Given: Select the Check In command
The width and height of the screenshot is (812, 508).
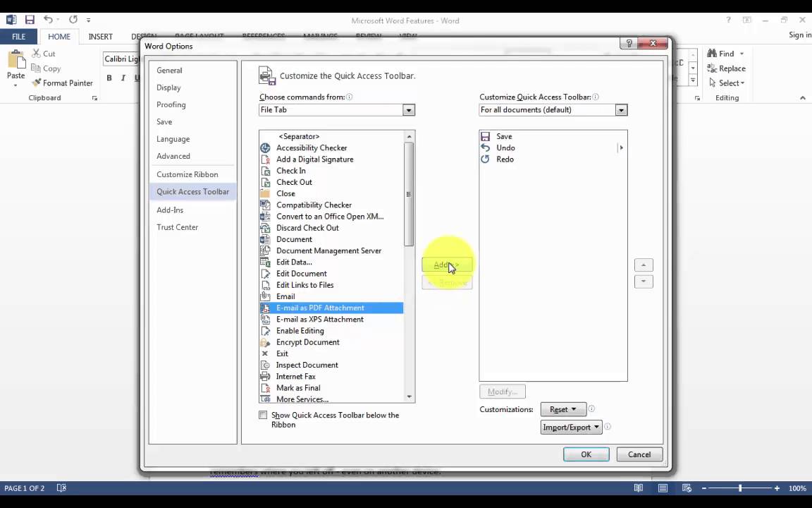Looking at the screenshot, I should click(x=331, y=171).
